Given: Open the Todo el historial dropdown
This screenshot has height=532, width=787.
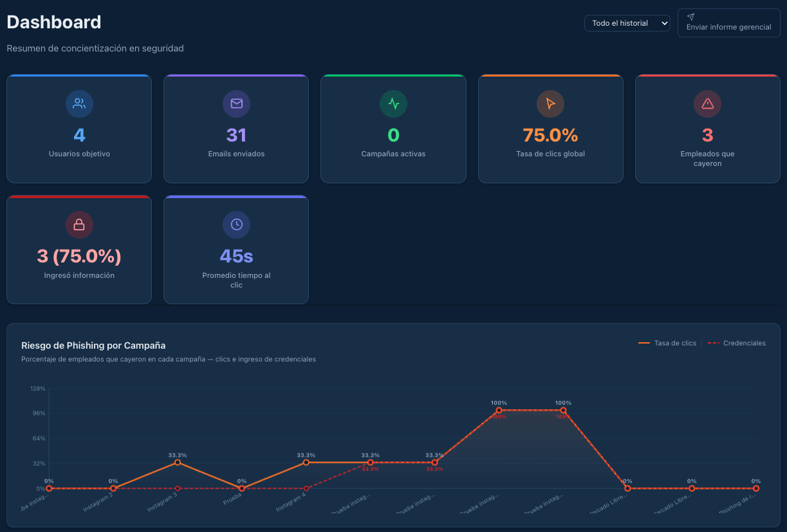Looking at the screenshot, I should (x=627, y=23).
